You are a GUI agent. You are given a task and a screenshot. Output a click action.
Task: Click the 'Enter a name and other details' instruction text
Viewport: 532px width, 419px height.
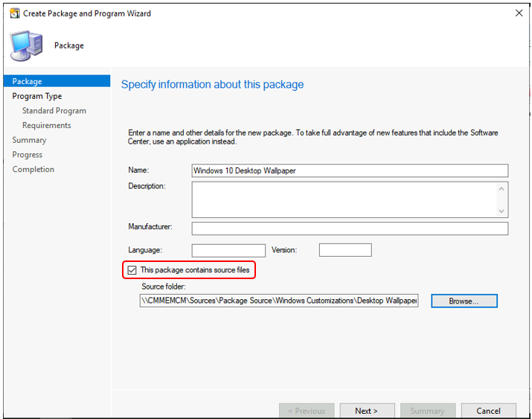click(x=313, y=137)
